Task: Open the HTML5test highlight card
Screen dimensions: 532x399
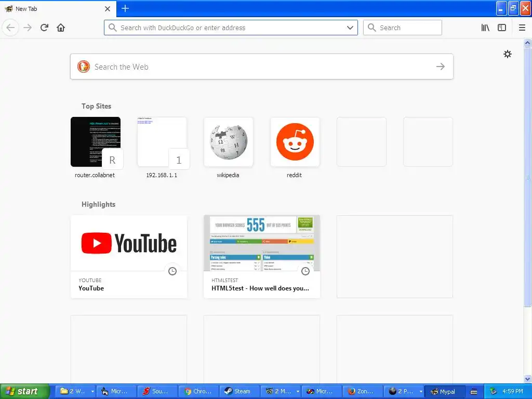Action: pyautogui.click(x=262, y=257)
